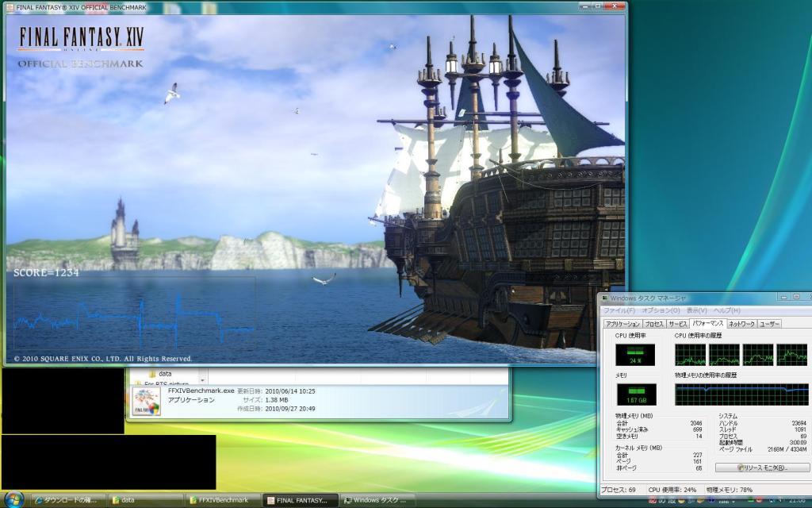The image size is (812, 508).
Task: Maximize the benchmark window
Action: coord(598,6)
